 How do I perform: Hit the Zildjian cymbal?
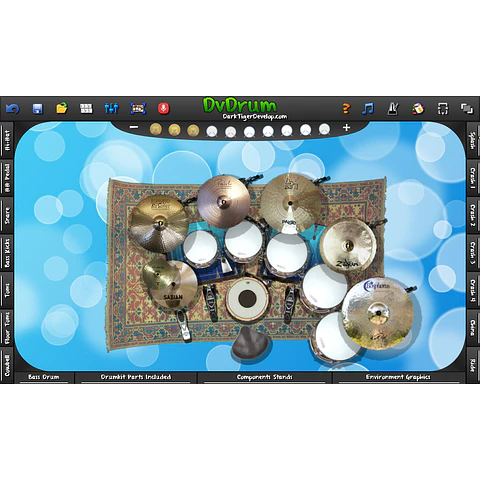point(348,245)
